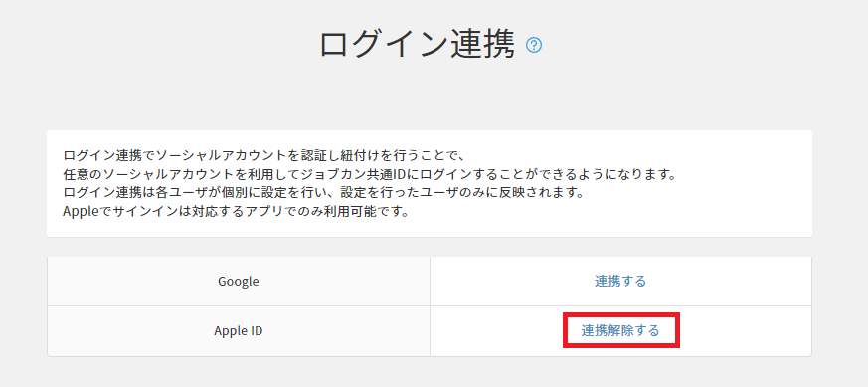Image resolution: width=868 pixels, height=387 pixels.
Task: Click the Google provider label cell
Action: (x=239, y=282)
